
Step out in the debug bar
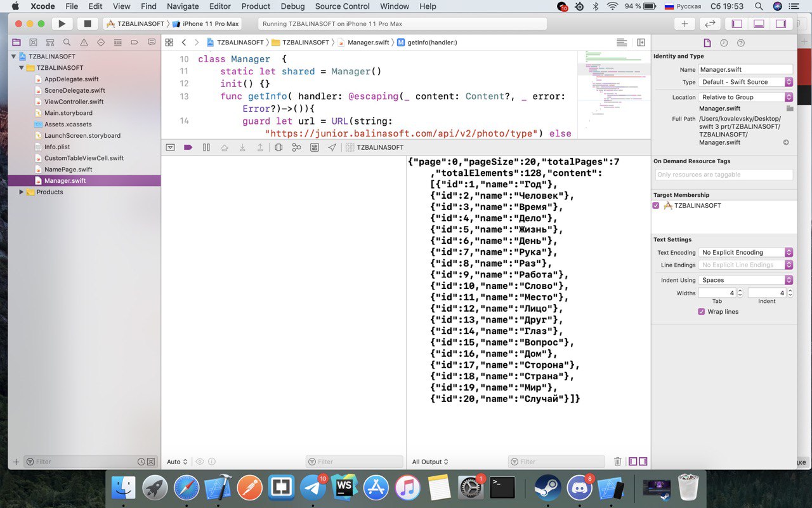tap(260, 147)
